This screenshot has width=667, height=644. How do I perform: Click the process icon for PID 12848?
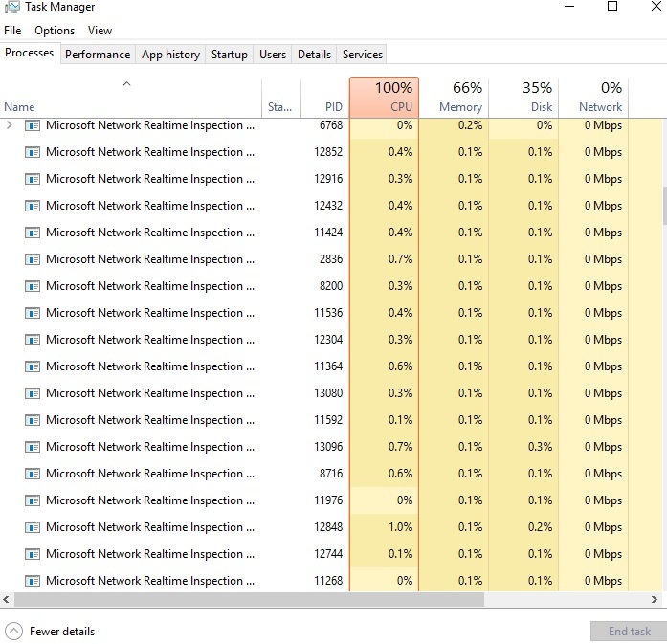[x=33, y=527]
